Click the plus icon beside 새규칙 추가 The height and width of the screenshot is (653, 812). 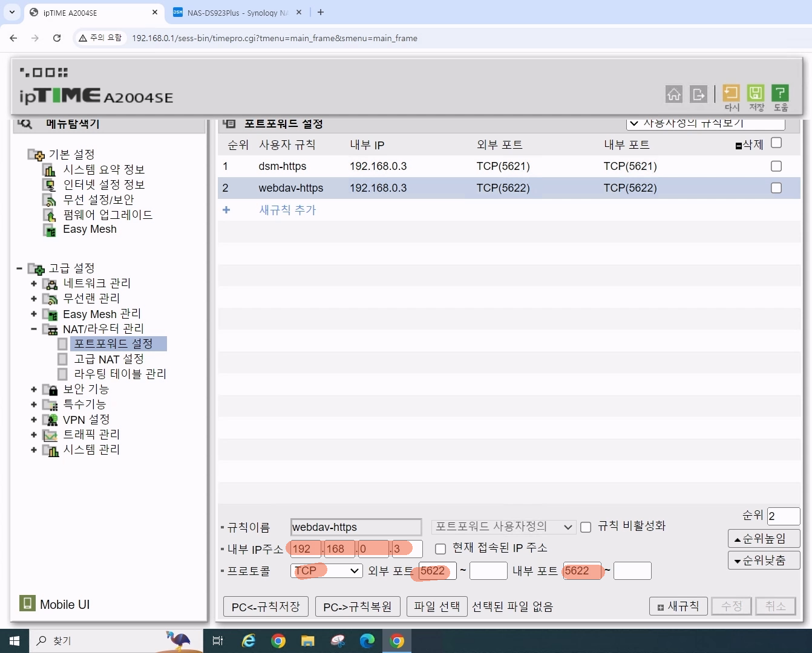pos(226,210)
